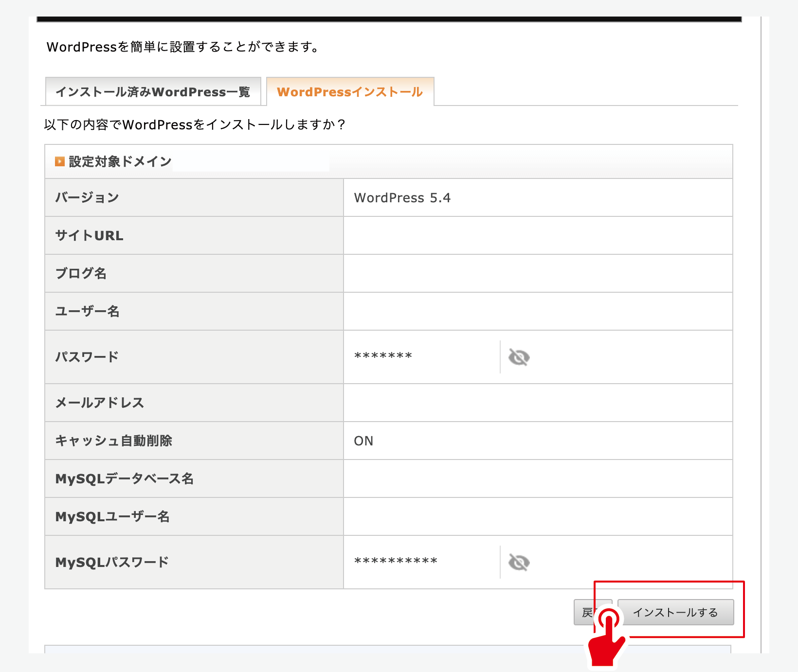
Task: Switch to インストール済みWordPress一覧 tab
Action: click(x=153, y=92)
